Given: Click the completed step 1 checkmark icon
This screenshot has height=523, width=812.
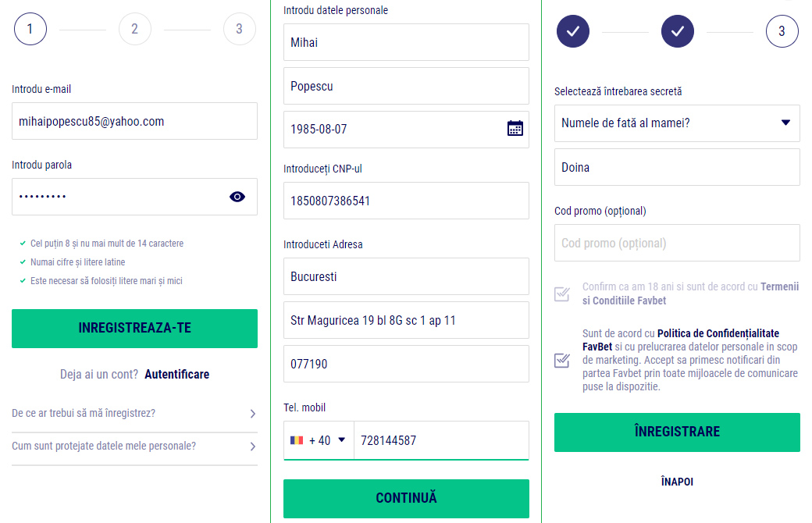Looking at the screenshot, I should [572, 31].
